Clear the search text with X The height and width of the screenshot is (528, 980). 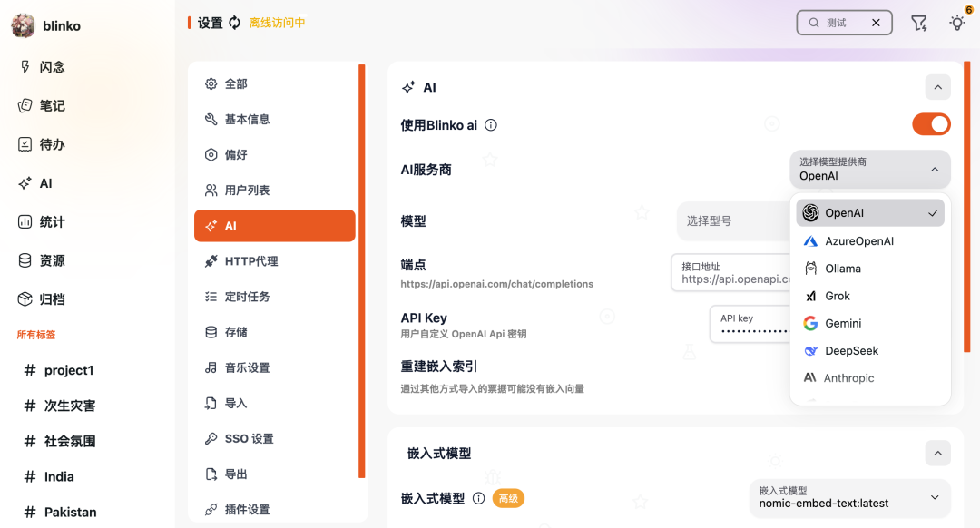point(876,23)
